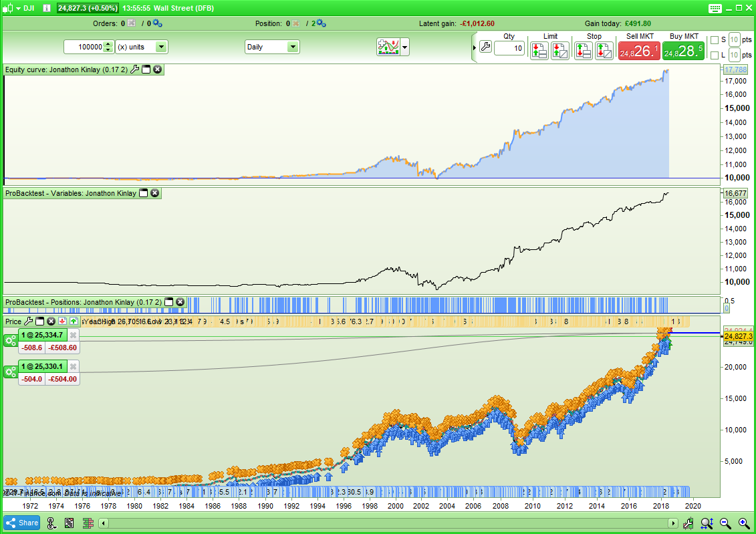Click the instrument info icon next to DJI
The width and height of the screenshot is (756, 534).
pos(46,8)
